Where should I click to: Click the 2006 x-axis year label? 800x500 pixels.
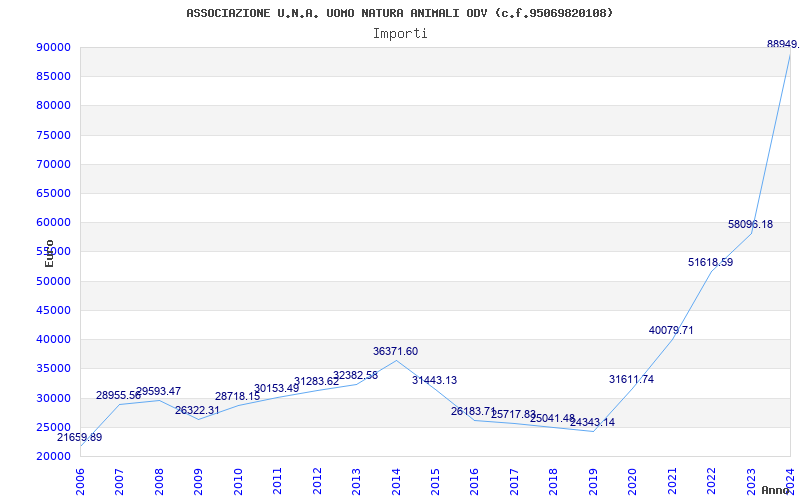click(x=80, y=482)
